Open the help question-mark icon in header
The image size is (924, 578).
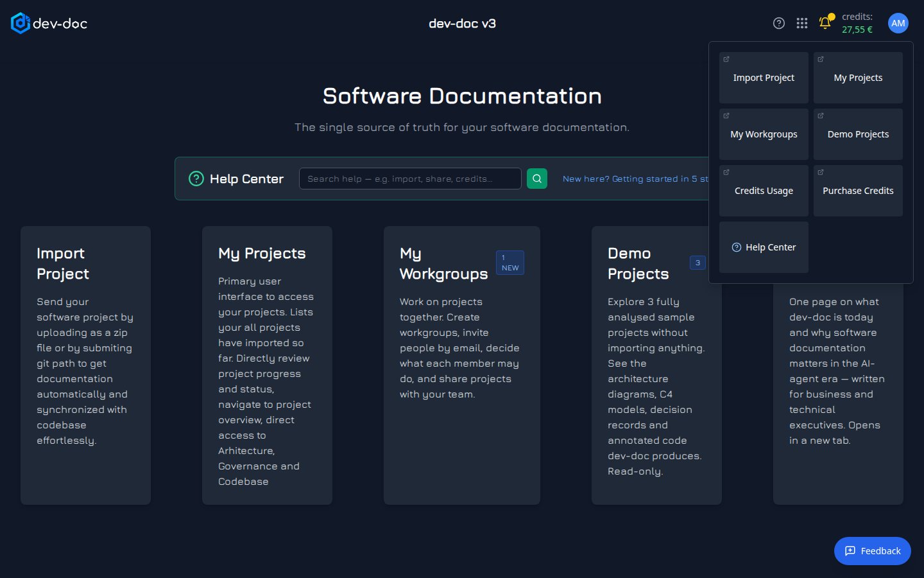(779, 23)
